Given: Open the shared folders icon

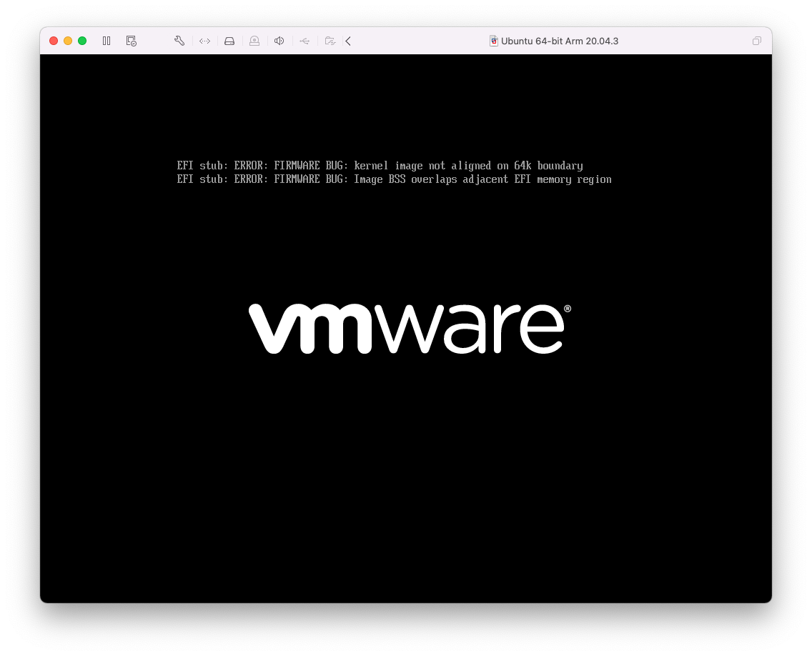Looking at the screenshot, I should [330, 41].
